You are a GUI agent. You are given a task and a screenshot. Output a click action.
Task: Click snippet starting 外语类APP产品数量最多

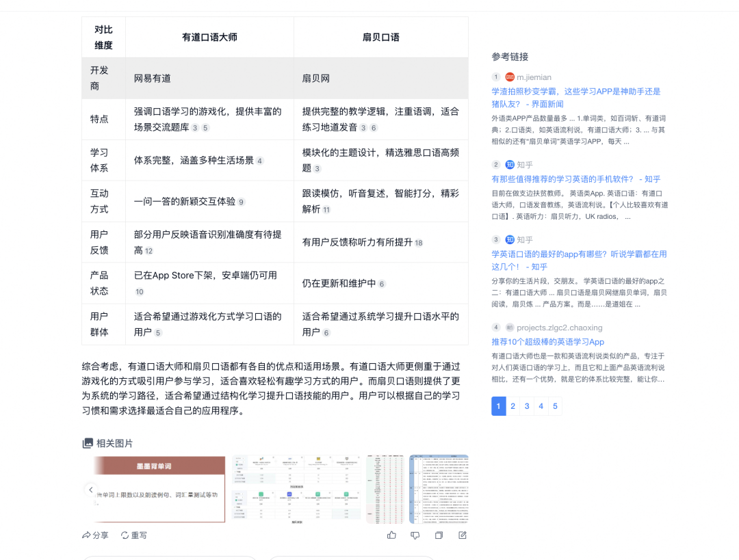579,130
